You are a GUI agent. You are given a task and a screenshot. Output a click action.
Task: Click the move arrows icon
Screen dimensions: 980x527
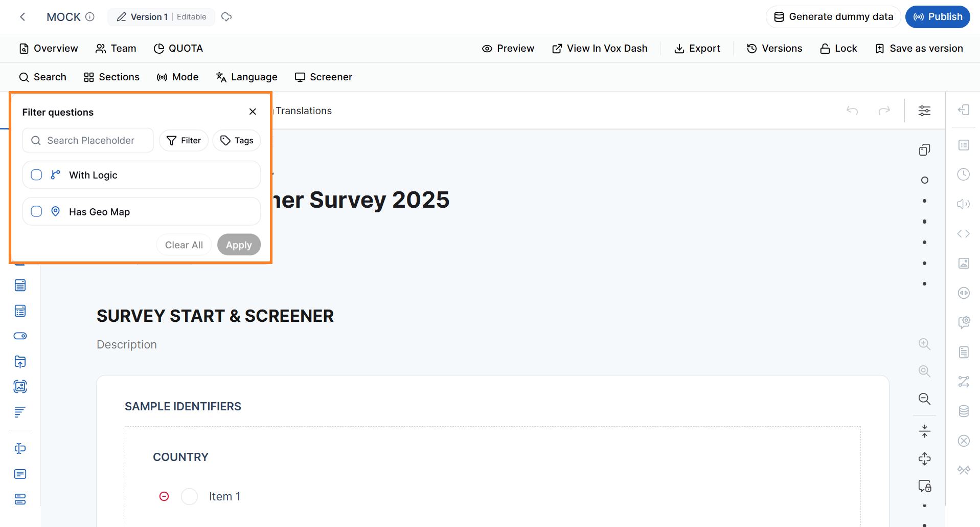tap(924, 458)
